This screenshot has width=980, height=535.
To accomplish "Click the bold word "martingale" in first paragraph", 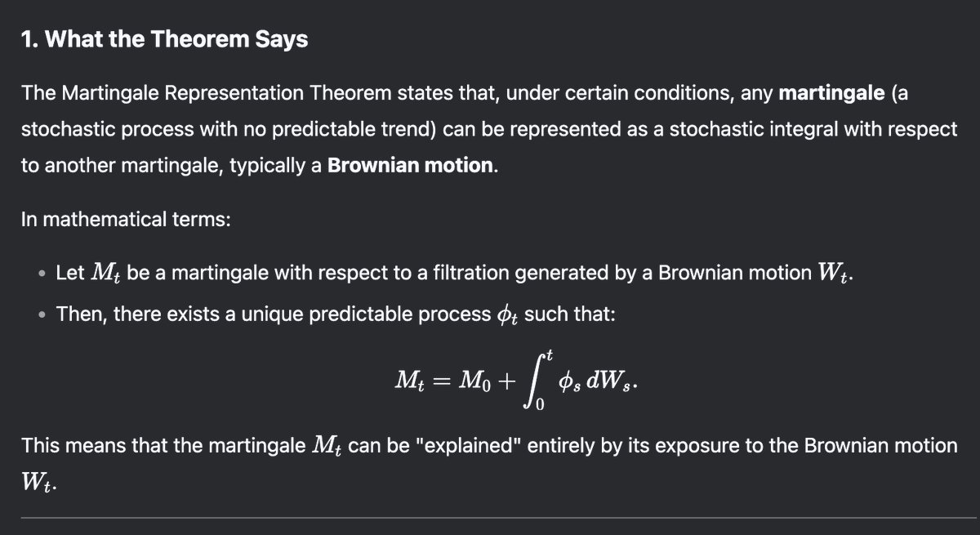I will tap(831, 93).
